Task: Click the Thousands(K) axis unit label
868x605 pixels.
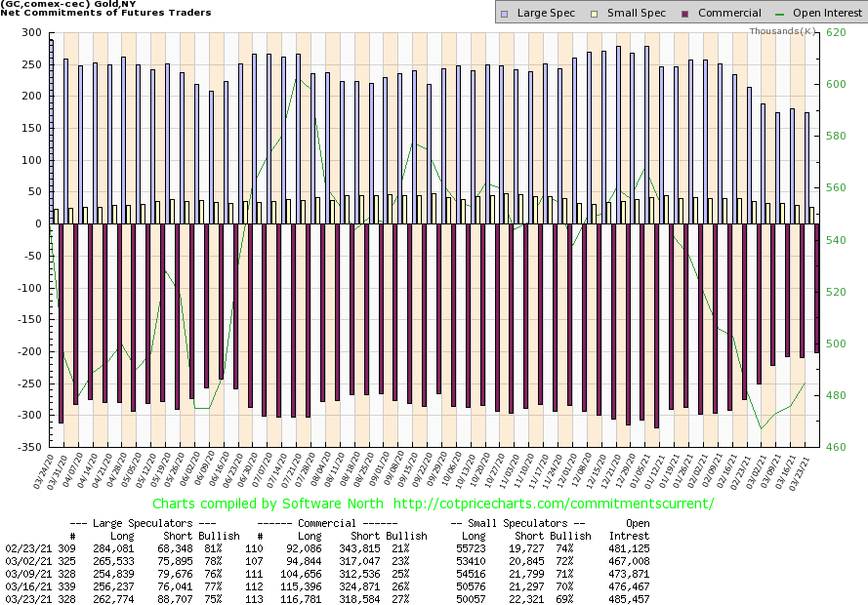Action: pyautogui.click(x=783, y=31)
